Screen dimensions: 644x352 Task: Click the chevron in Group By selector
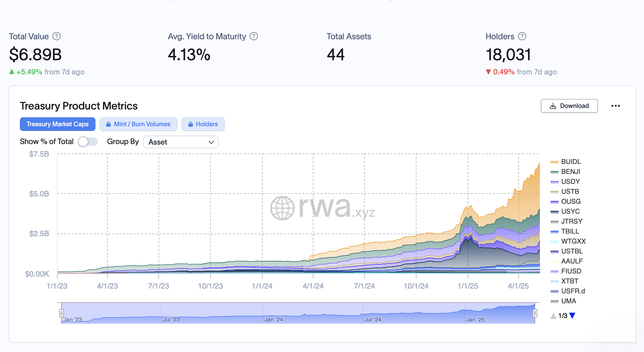click(x=211, y=142)
